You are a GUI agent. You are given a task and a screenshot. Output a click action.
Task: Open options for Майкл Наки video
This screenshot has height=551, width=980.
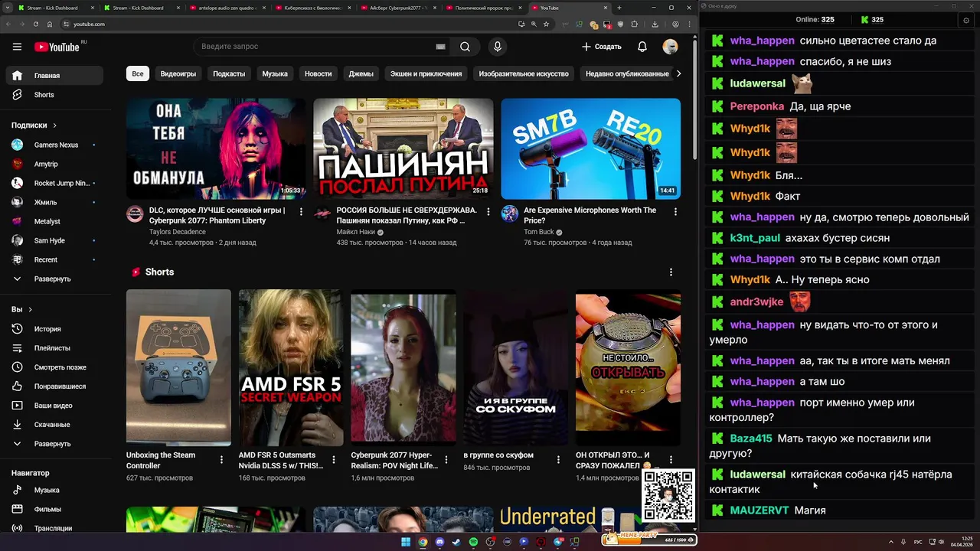[488, 212]
